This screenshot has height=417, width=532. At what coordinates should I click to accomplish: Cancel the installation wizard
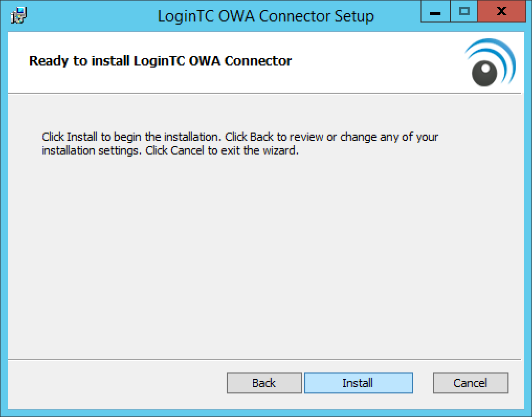470,383
